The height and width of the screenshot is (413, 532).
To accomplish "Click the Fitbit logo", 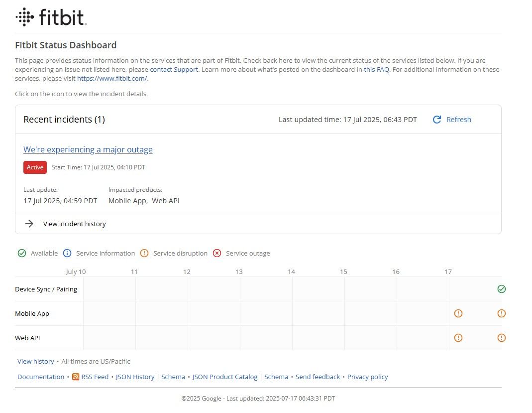I will tap(51, 17).
